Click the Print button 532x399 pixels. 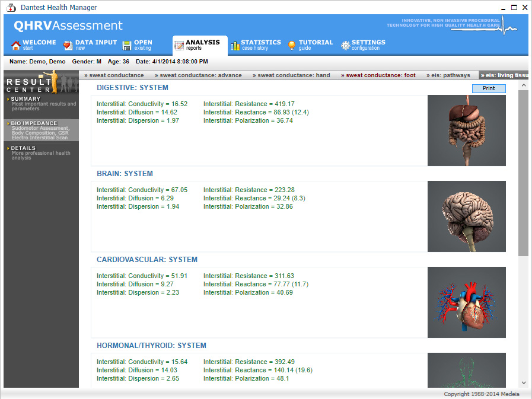(489, 88)
